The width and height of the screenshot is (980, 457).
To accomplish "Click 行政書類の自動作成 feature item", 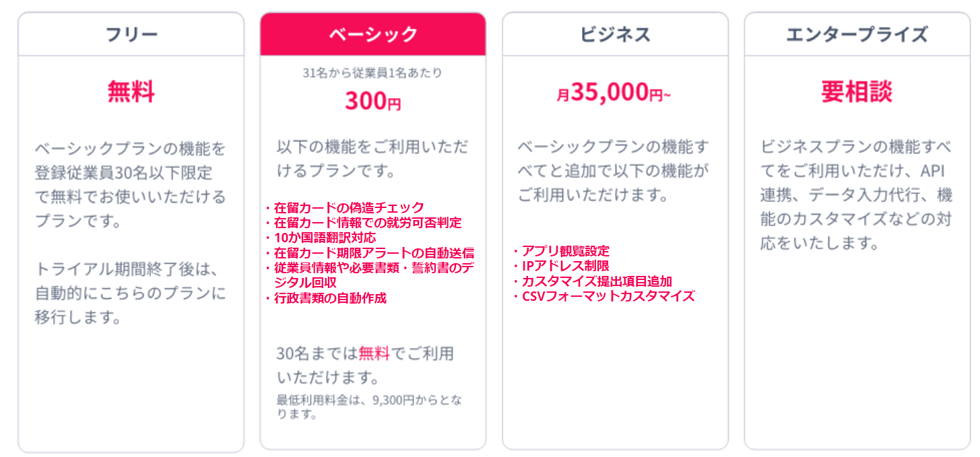I will pos(330,298).
